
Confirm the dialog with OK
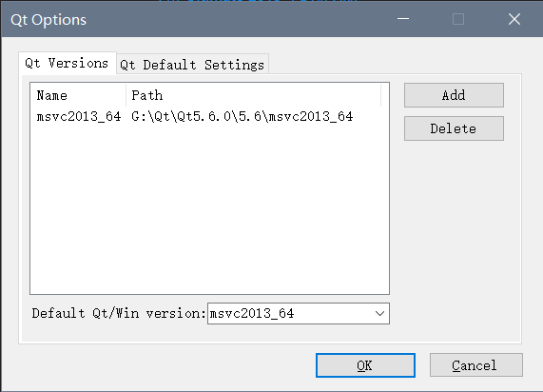pyautogui.click(x=365, y=365)
